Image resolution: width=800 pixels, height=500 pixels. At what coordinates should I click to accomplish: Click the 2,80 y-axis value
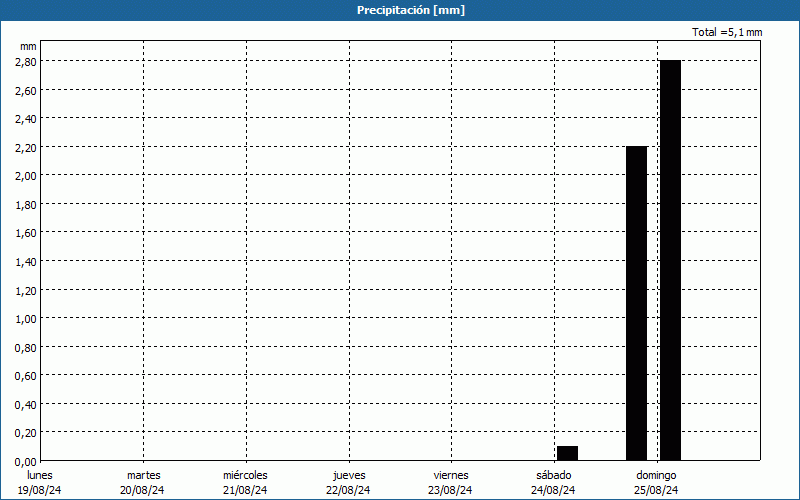point(26,62)
